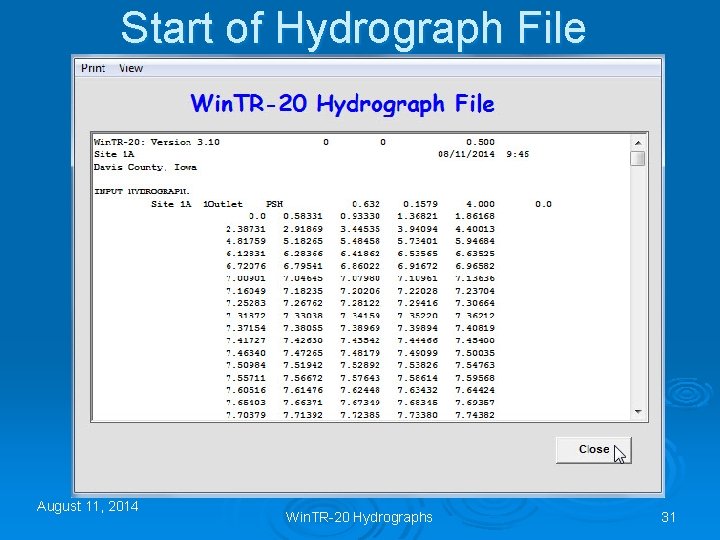Image resolution: width=720 pixels, height=540 pixels.
Task: Click the 'Site 1A' header line
Action: [114, 154]
